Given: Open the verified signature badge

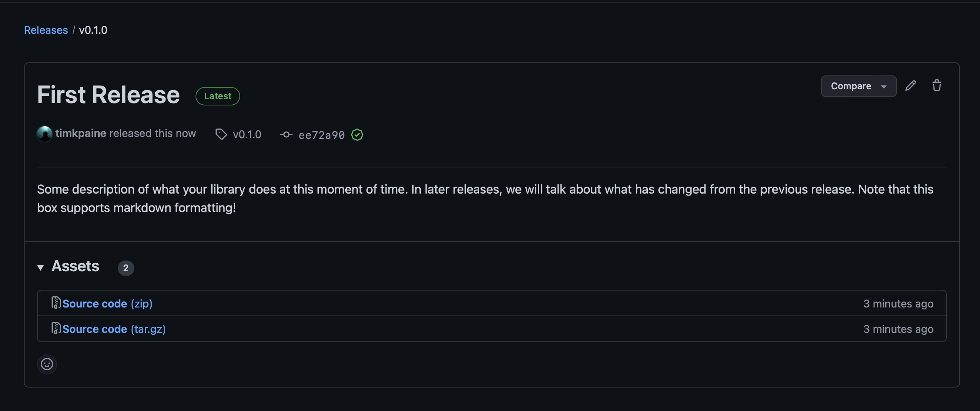Looking at the screenshot, I should click(357, 135).
